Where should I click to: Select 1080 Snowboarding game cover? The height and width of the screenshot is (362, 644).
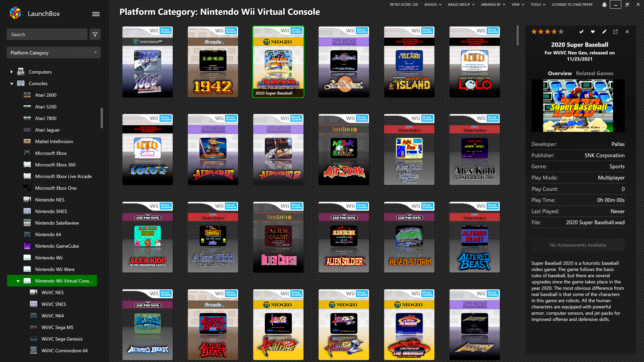(148, 62)
